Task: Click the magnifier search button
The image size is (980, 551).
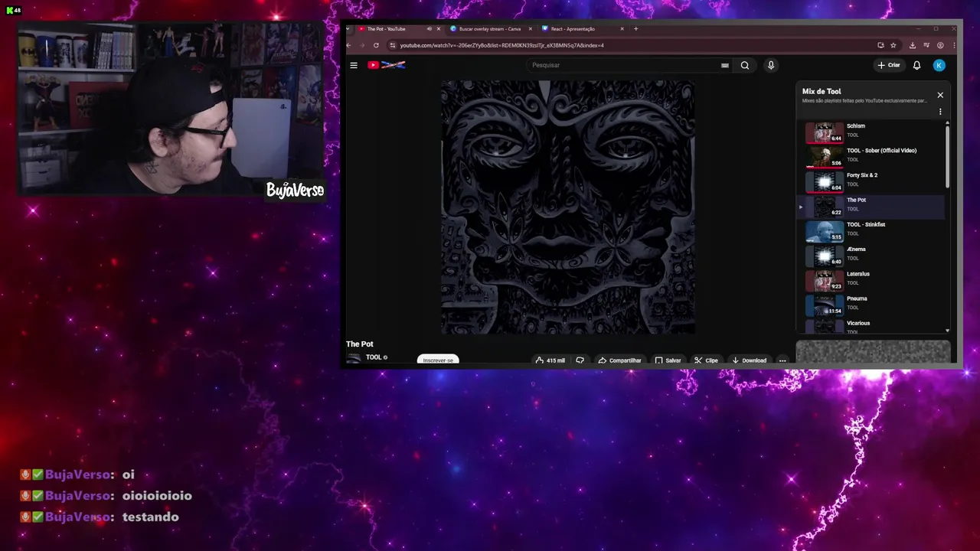Action: point(745,65)
